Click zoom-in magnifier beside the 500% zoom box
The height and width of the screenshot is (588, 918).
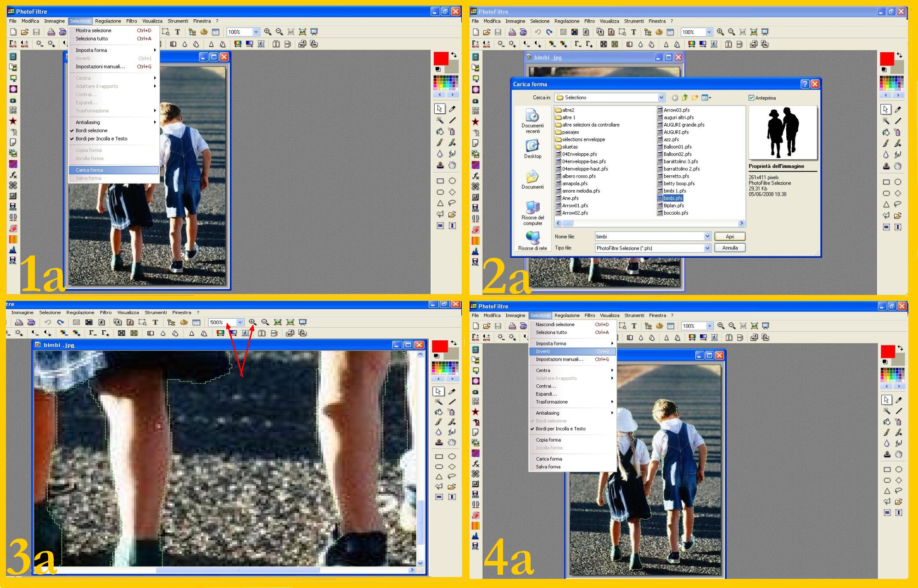(x=252, y=322)
